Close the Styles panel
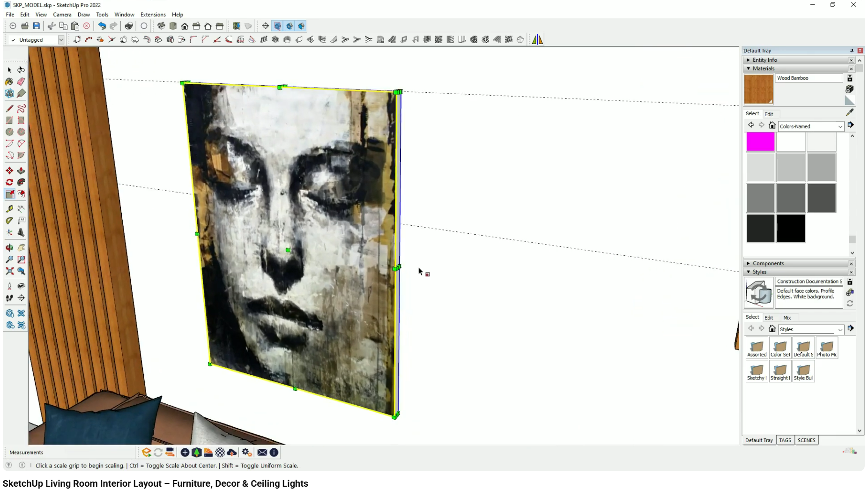Screen dimensions: 868x490 point(852,272)
